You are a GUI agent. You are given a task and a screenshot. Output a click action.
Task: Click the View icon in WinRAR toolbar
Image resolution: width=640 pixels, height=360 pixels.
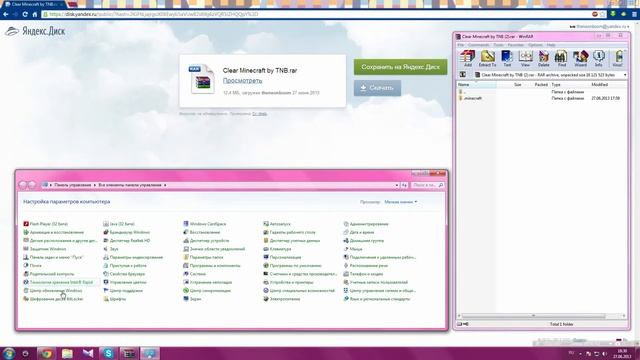(525, 58)
